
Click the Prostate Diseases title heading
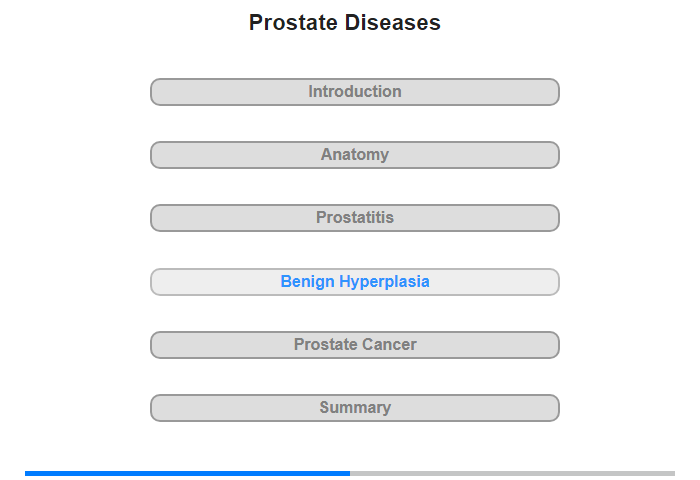pyautogui.click(x=345, y=22)
